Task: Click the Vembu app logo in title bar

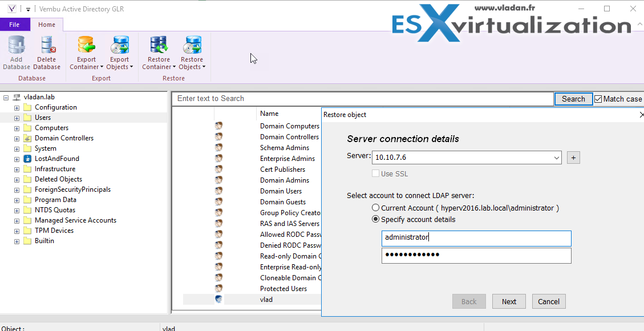Action: click(x=12, y=9)
